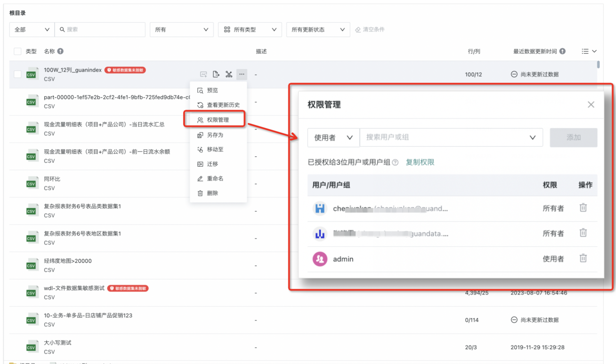Click the info icon next to 名称
The width and height of the screenshot is (616, 364).
[60, 51]
